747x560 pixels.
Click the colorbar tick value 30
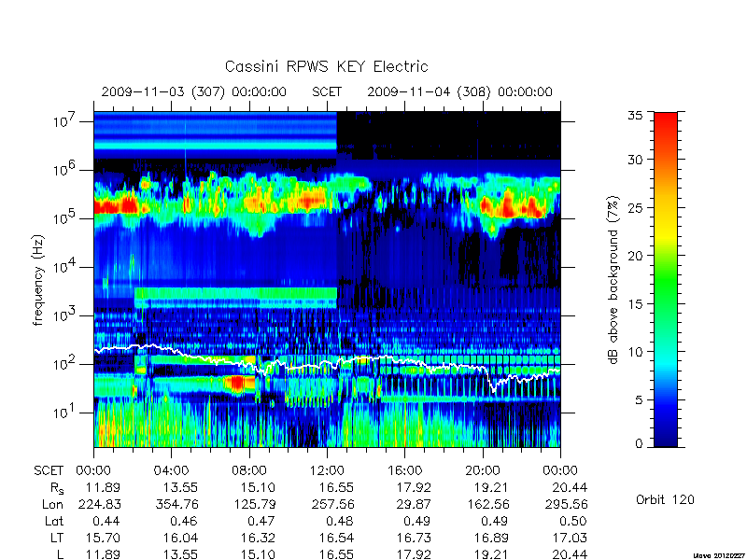pyautogui.click(x=635, y=160)
